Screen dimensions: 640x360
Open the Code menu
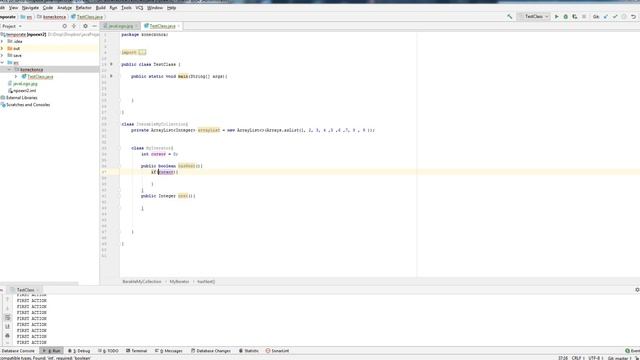tap(48, 8)
